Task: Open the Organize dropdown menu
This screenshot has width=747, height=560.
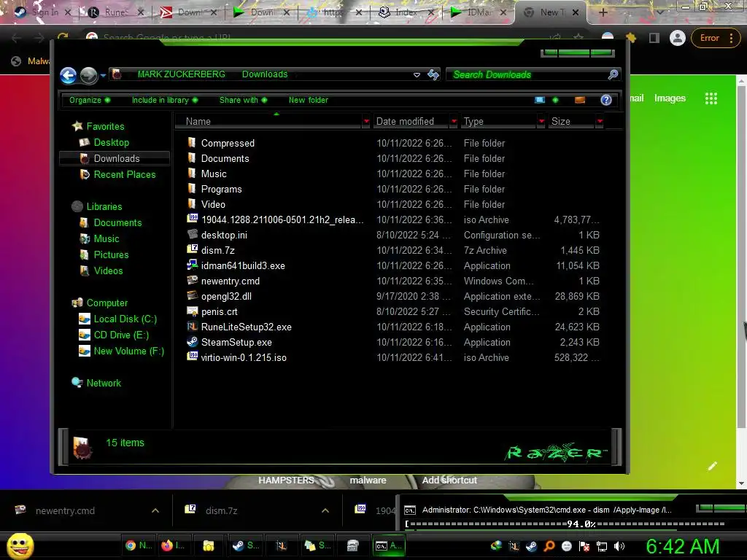Action: (90, 100)
